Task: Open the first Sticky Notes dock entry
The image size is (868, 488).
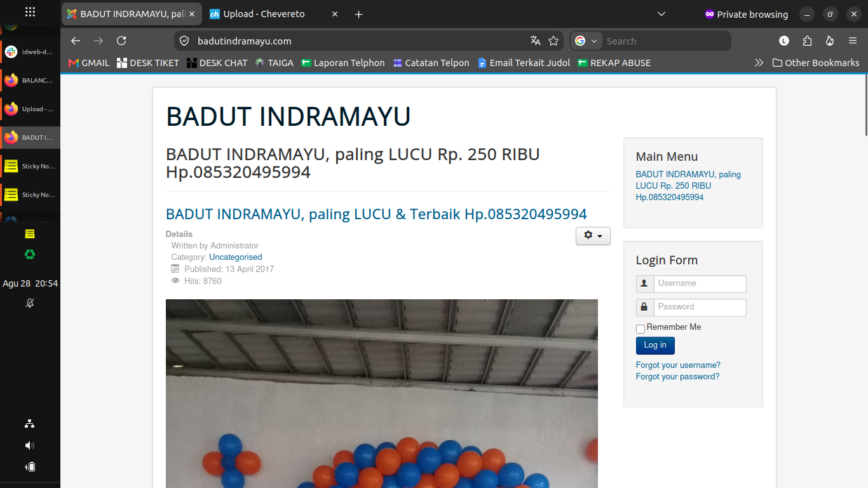Action: click(x=30, y=166)
